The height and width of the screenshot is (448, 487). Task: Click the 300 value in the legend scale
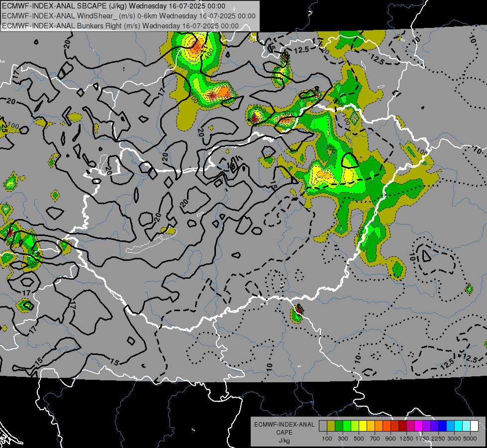343,439
